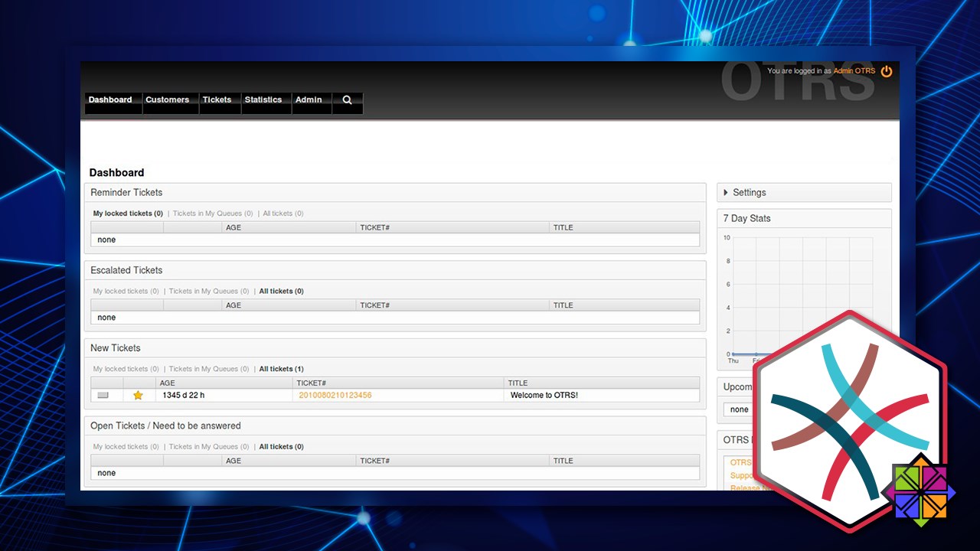This screenshot has width=980, height=551.
Task: Click the 7 Day Stats widget header
Action: [804, 219]
